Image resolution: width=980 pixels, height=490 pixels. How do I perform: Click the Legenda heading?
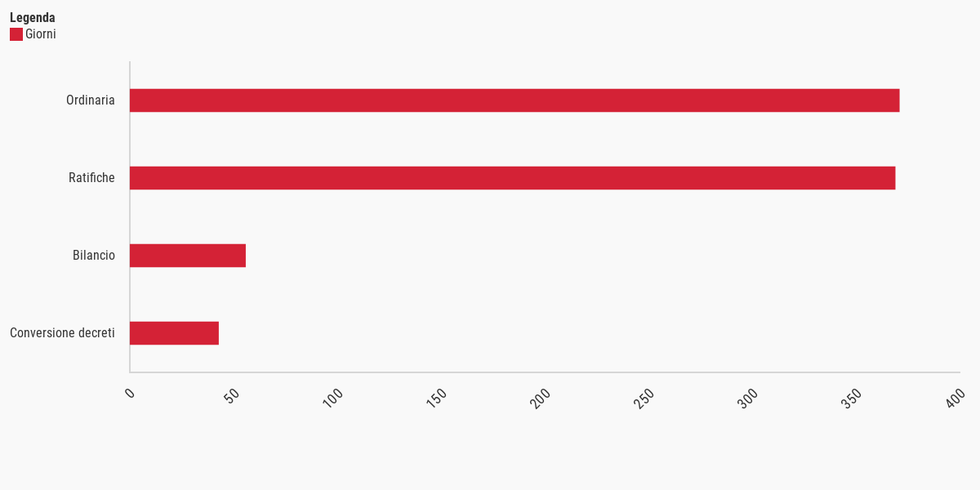tap(33, 17)
